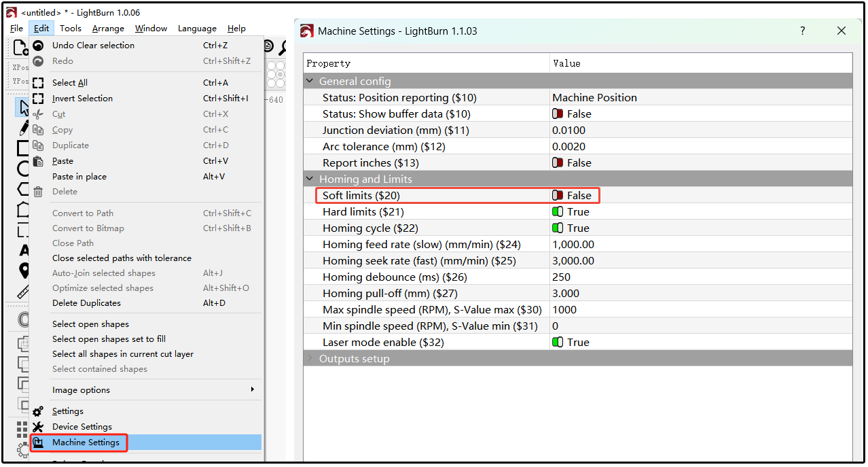868x467 pixels.
Task: Open the Image options submenu
Action: pos(145,390)
